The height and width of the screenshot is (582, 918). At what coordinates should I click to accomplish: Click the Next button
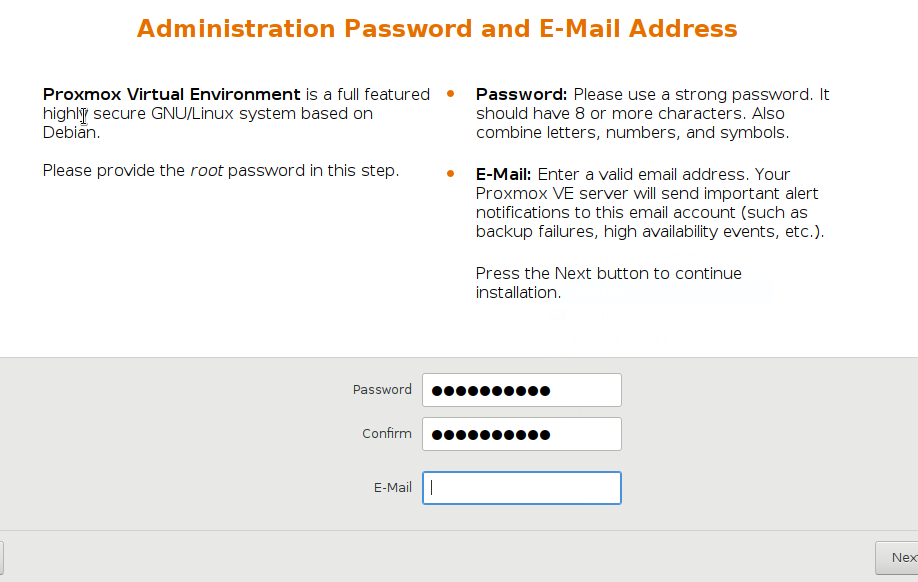896,558
